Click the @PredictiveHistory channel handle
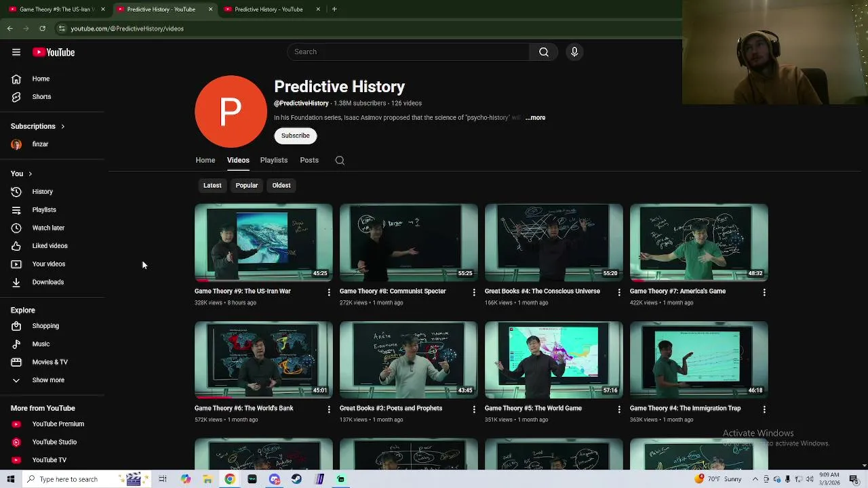This screenshot has width=868, height=488. pyautogui.click(x=301, y=104)
